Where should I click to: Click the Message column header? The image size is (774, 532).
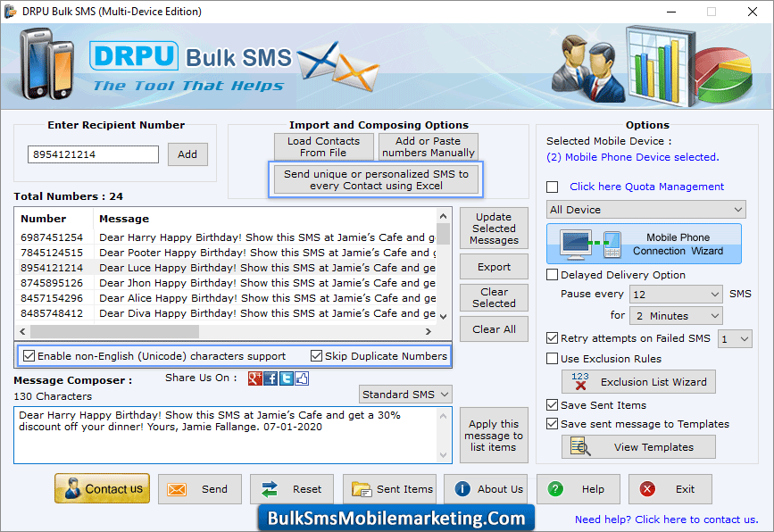265,219
